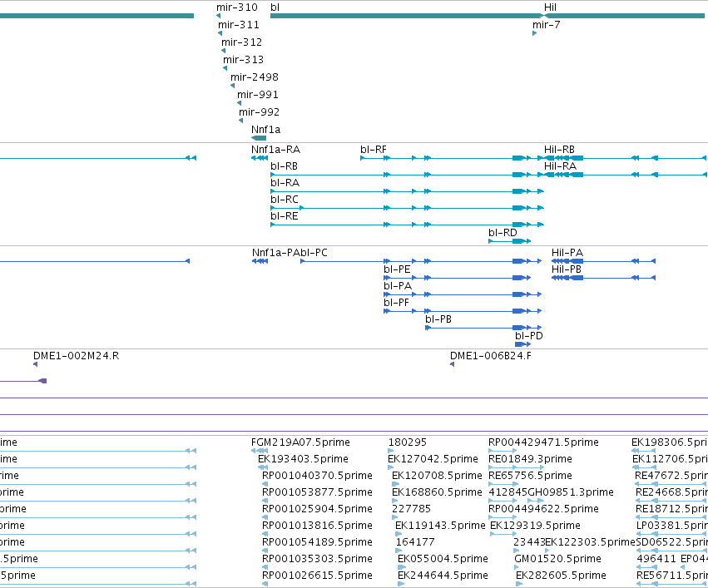
Task: Select EST EK282605.5prime
Action: click(561, 576)
